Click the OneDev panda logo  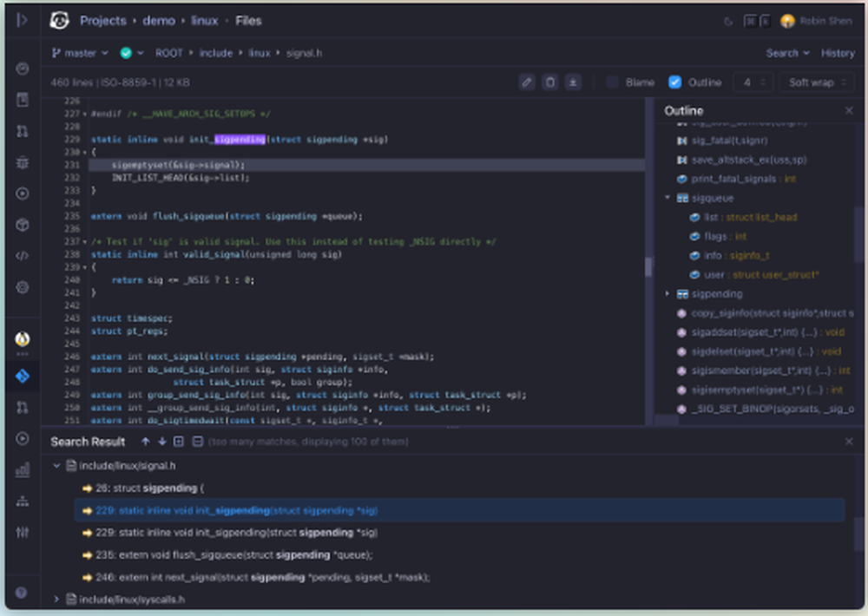pos(59,21)
